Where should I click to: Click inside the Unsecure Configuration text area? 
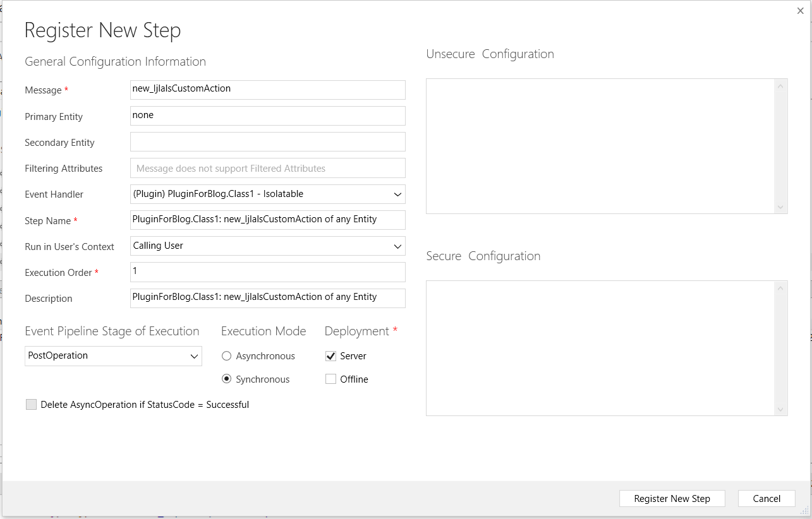[600, 146]
